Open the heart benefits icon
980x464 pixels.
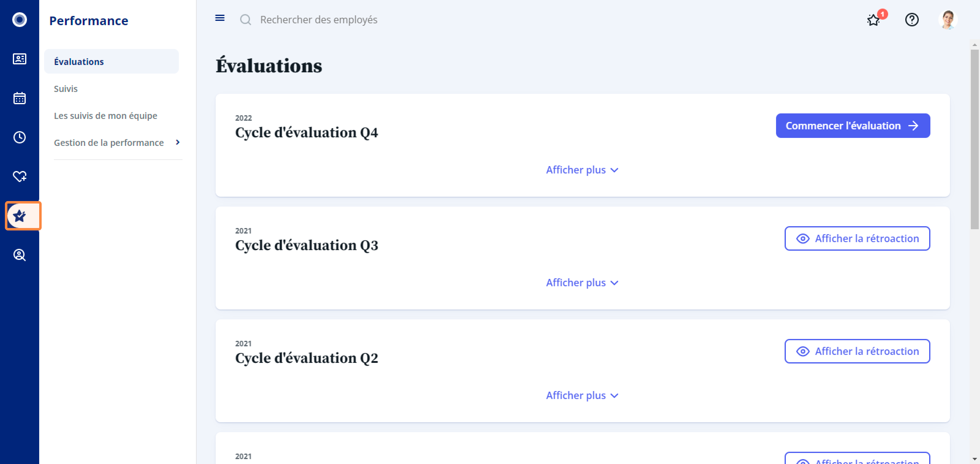coord(19,176)
